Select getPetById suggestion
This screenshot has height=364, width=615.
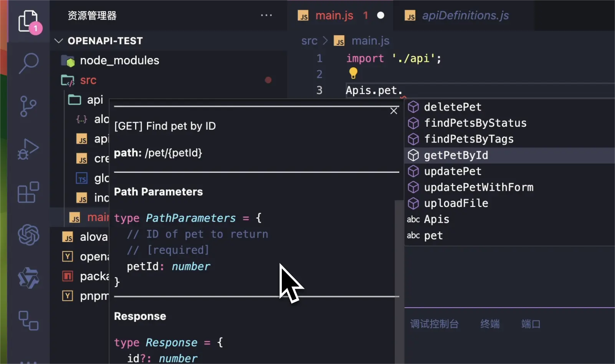pyautogui.click(x=510, y=156)
